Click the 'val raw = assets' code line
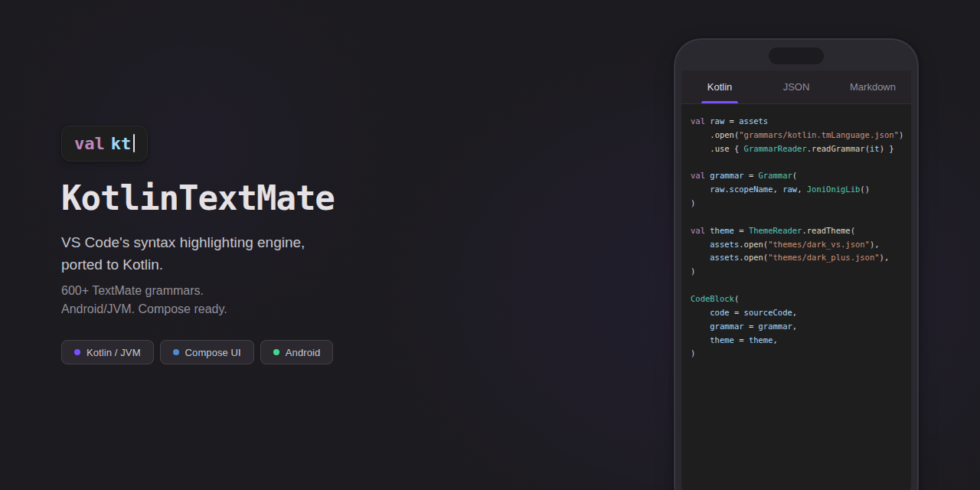 coord(729,121)
